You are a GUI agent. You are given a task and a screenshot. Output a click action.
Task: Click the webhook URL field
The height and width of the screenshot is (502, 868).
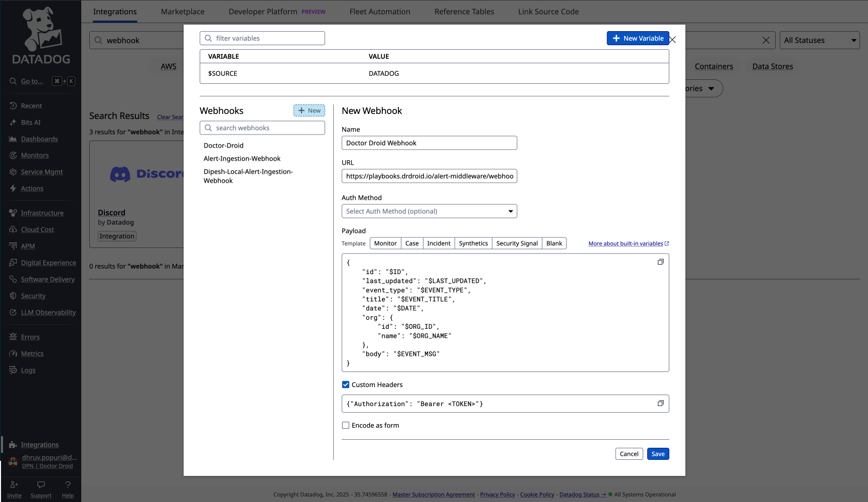point(429,176)
